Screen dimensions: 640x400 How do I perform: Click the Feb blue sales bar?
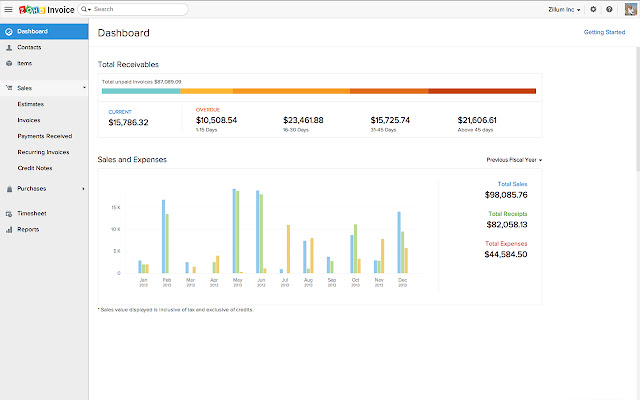164,236
